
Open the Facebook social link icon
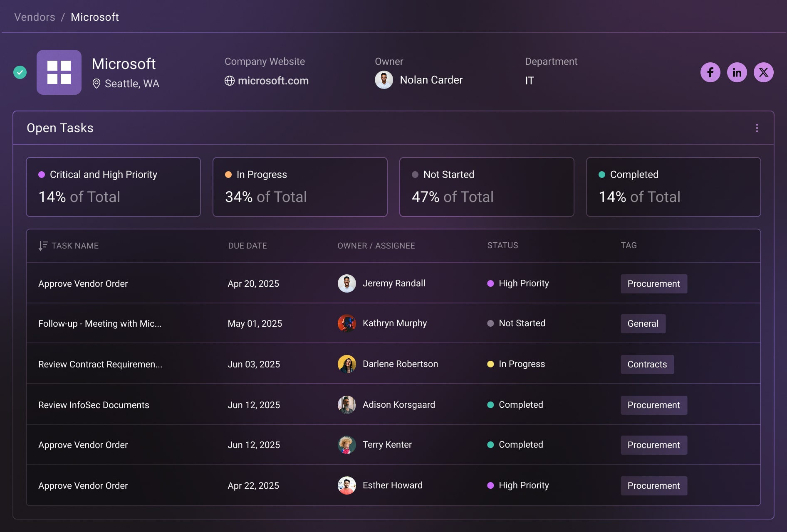coord(710,72)
